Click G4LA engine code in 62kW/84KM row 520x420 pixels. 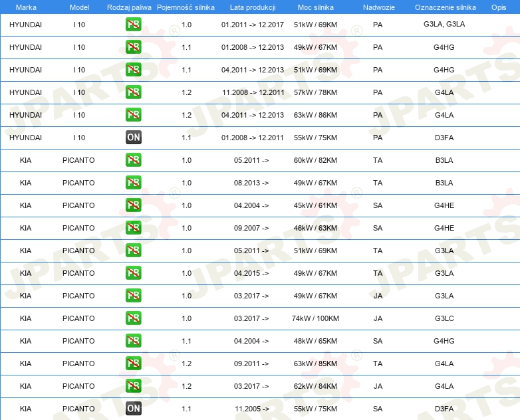pos(444,386)
